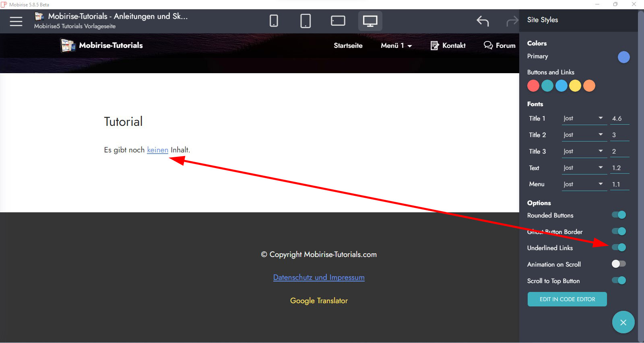Click the Mobirise-Tutorials logo image in navbar
644x343 pixels.
pyautogui.click(x=68, y=45)
